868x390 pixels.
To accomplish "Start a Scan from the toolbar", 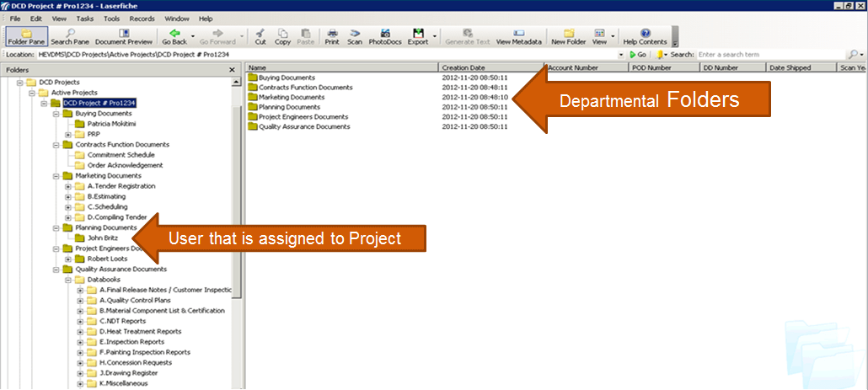I will coord(355,36).
